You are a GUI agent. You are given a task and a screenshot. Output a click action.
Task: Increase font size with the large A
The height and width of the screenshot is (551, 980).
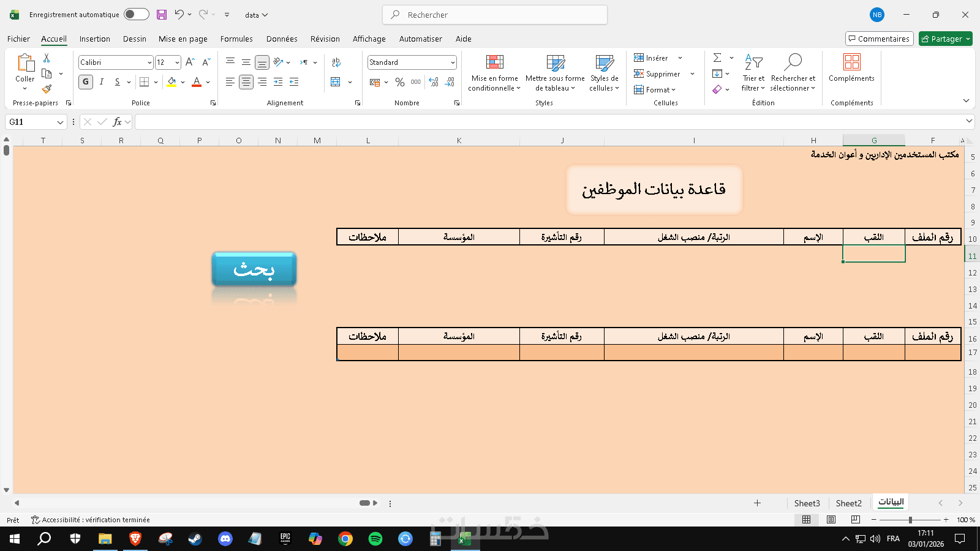[x=190, y=62]
